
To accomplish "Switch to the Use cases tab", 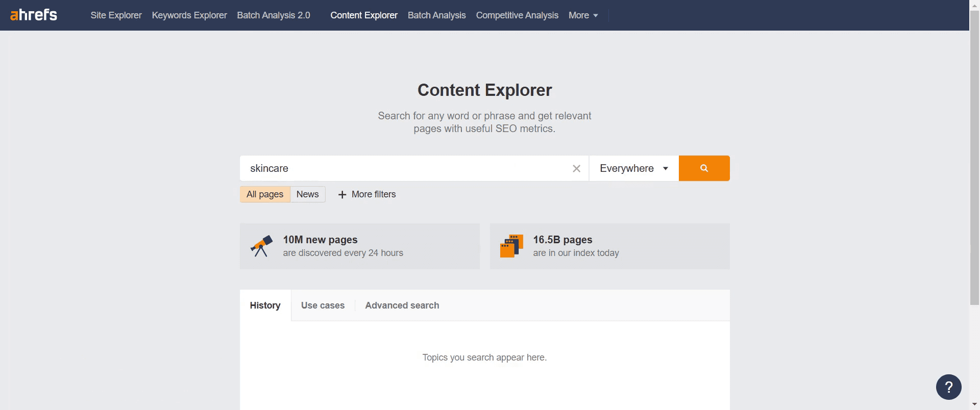I will pyautogui.click(x=323, y=305).
